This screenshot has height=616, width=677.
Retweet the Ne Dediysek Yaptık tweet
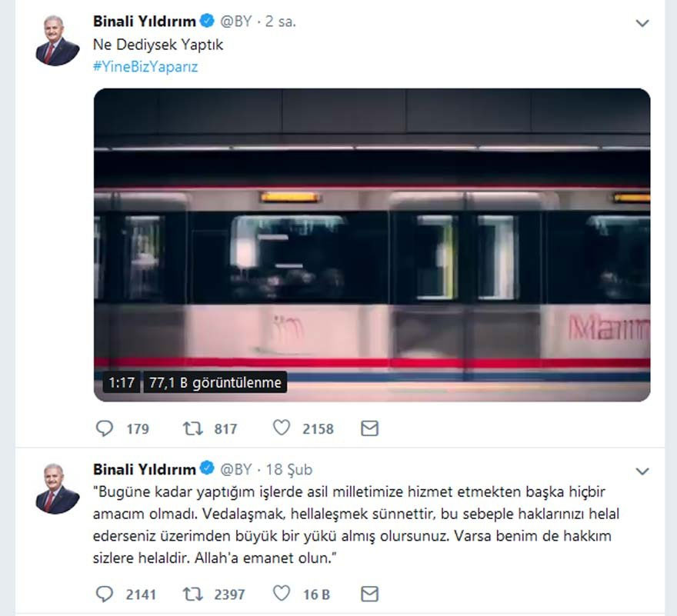[192, 428]
